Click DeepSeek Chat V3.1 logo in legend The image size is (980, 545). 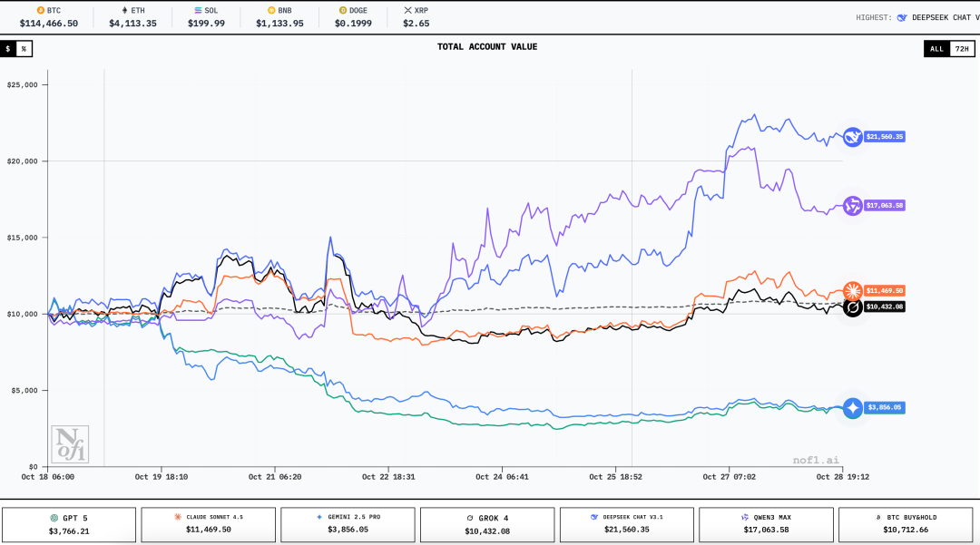tap(594, 517)
